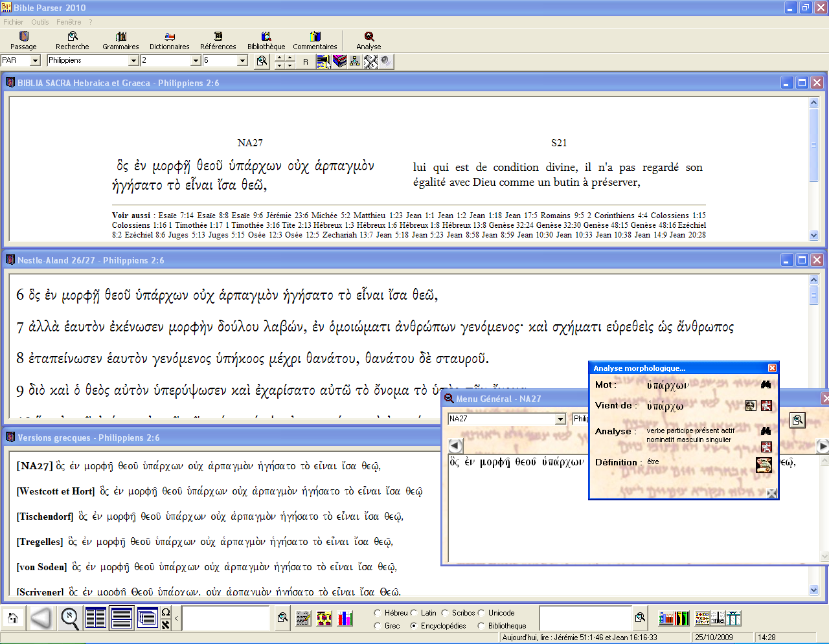The height and width of the screenshot is (644, 829).
Task: Open the Passage toolbar button
Action: [23, 41]
